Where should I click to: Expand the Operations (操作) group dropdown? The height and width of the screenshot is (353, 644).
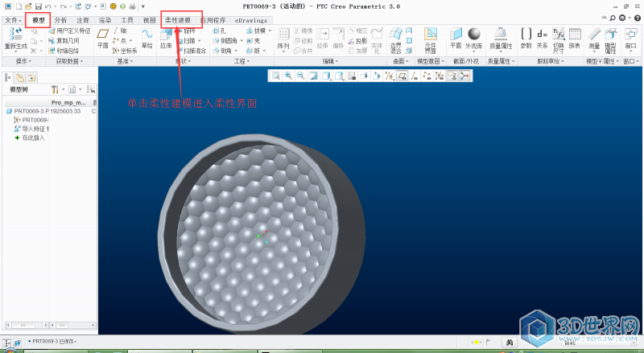pos(24,61)
